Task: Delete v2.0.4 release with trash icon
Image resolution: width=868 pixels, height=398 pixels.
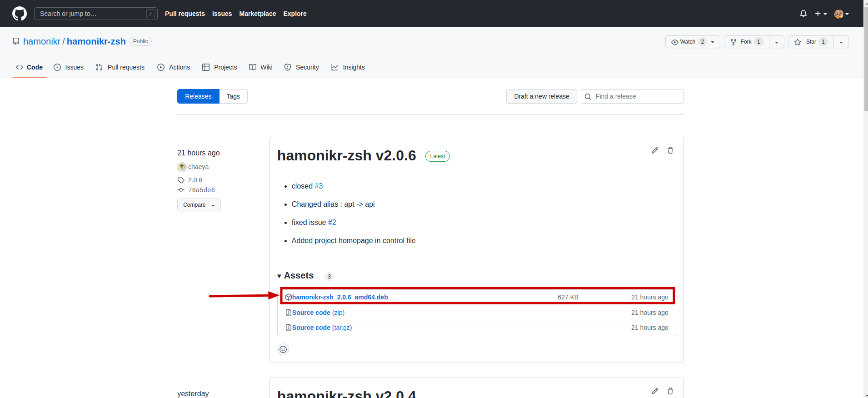Action: (670, 391)
